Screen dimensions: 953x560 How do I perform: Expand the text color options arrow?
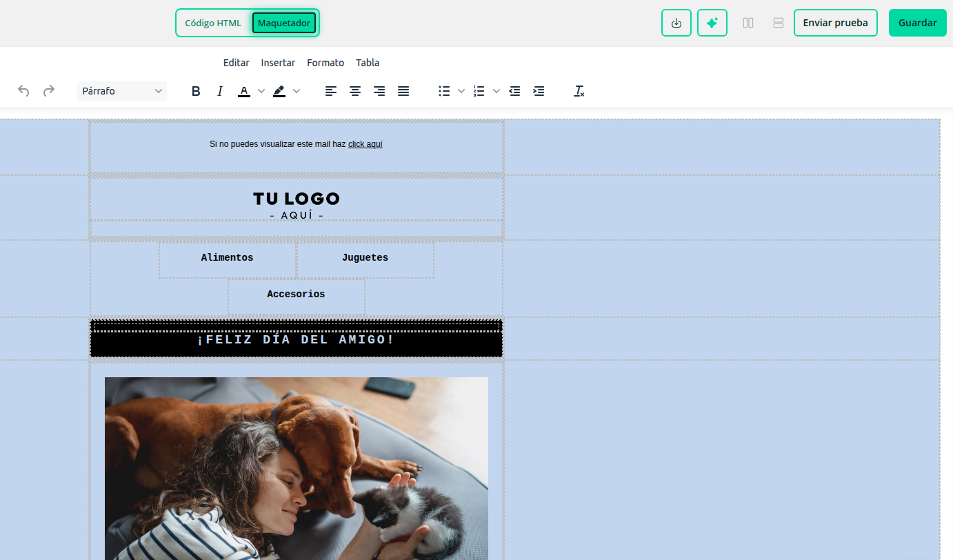click(x=261, y=91)
